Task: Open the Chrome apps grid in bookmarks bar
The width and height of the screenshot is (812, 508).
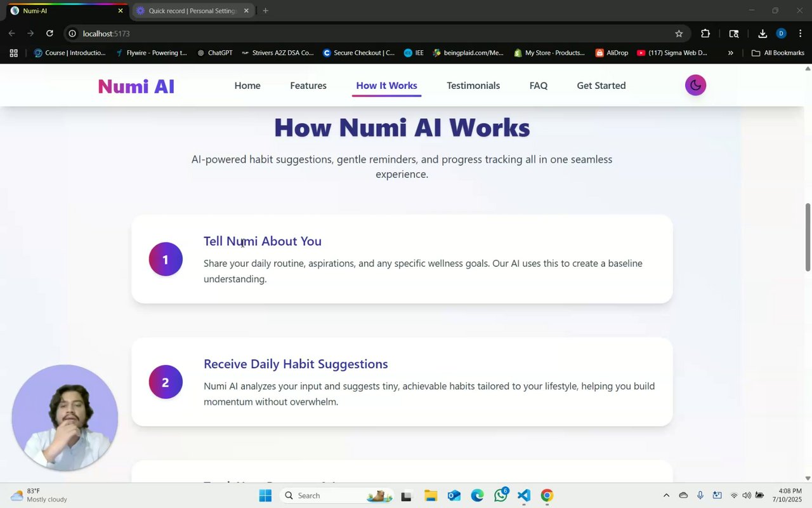Action: click(13, 53)
